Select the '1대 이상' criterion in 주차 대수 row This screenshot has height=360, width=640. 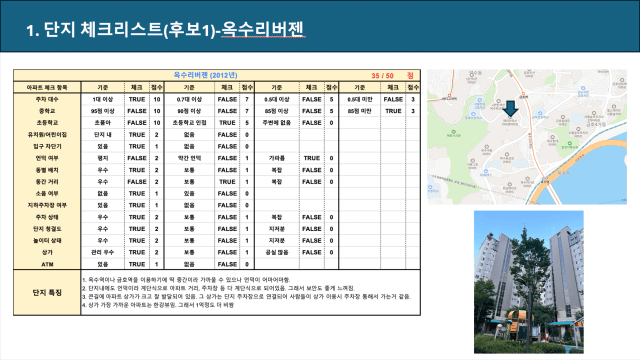click(102, 99)
